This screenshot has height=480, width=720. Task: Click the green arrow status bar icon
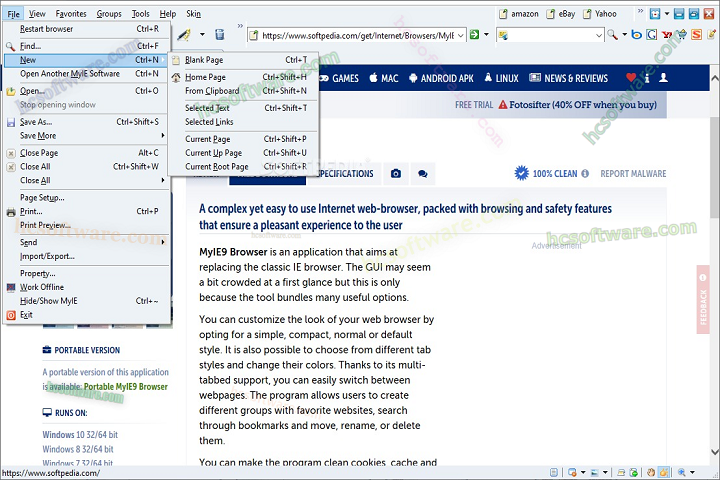tap(634, 472)
